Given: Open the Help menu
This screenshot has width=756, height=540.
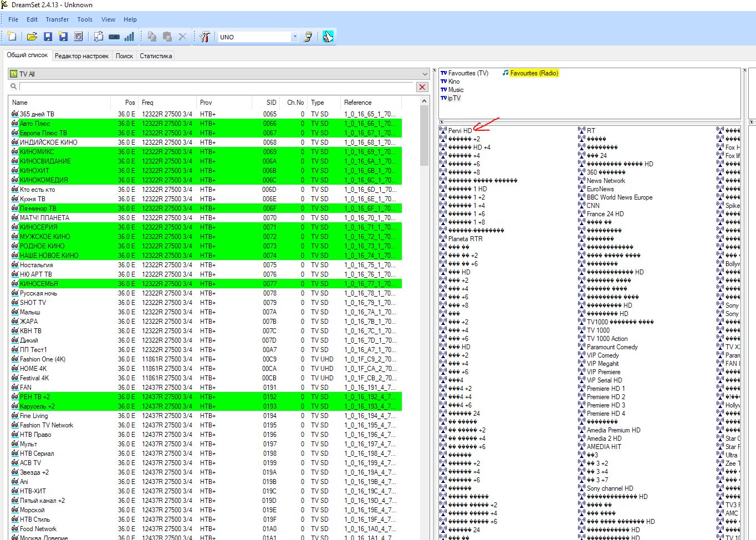Looking at the screenshot, I should (x=130, y=19).
